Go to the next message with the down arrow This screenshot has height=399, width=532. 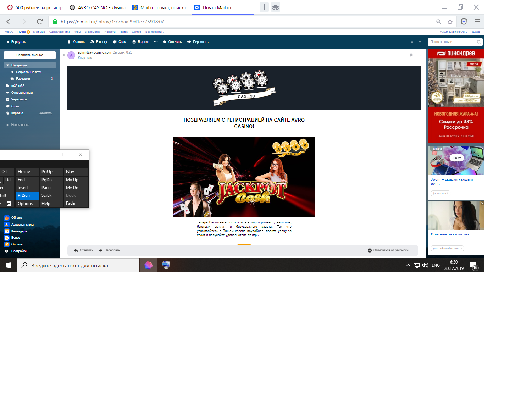pyautogui.click(x=420, y=42)
